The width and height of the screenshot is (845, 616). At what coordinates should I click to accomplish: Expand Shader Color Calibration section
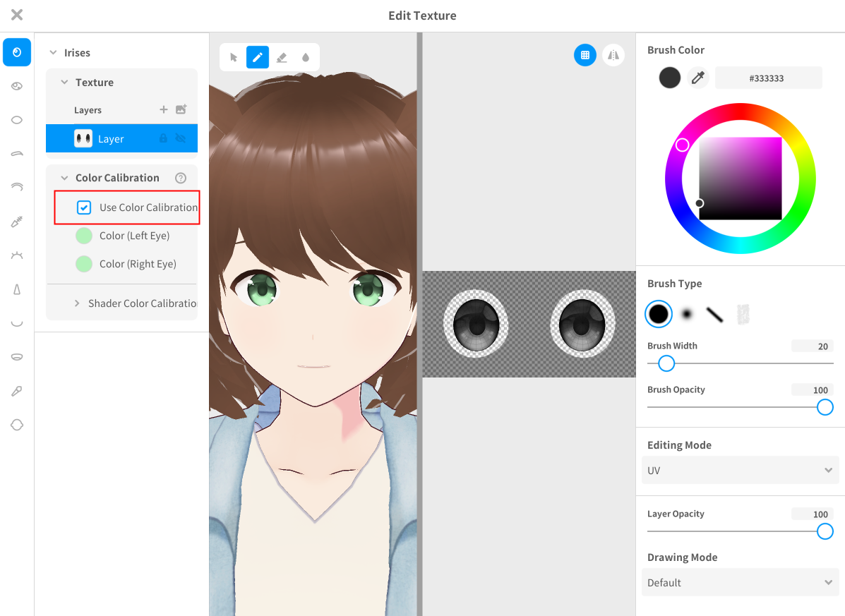tap(77, 303)
